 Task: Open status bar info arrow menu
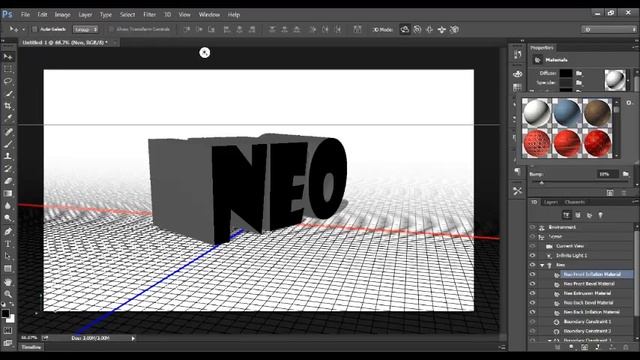[x=133, y=338]
